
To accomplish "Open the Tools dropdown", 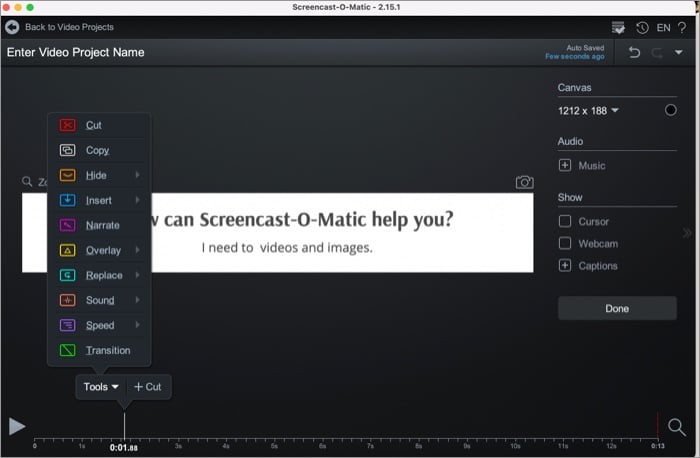I will click(x=101, y=387).
